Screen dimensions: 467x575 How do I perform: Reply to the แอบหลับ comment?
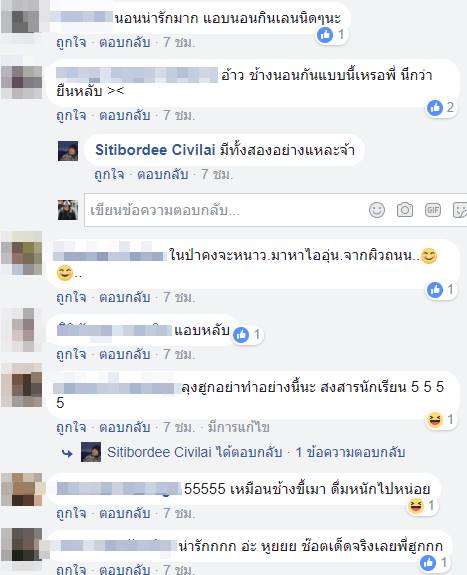point(125,355)
